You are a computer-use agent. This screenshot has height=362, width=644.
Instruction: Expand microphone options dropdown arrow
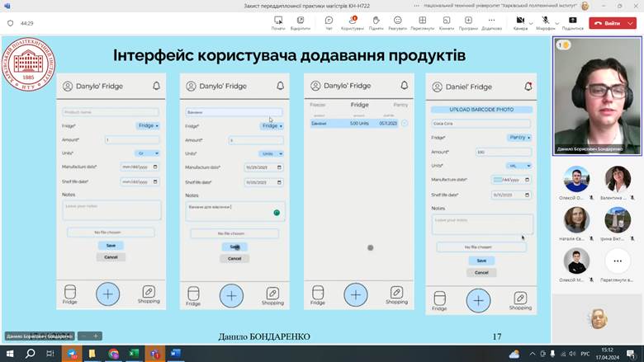(x=555, y=20)
